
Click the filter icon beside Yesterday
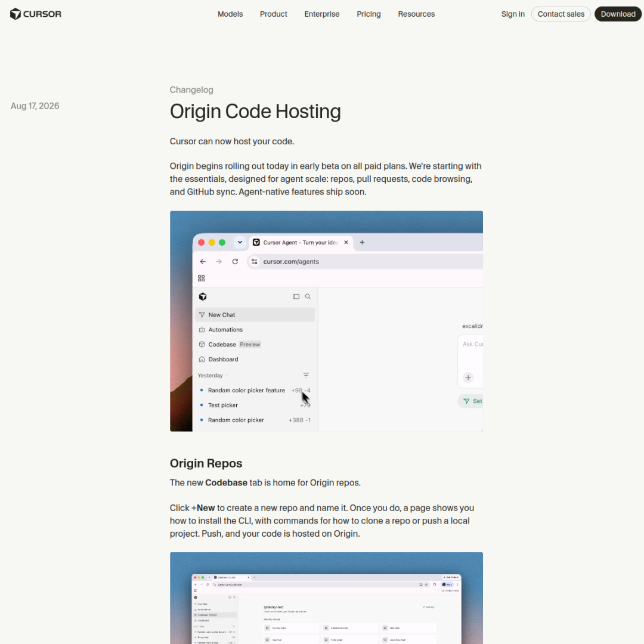pos(306,376)
